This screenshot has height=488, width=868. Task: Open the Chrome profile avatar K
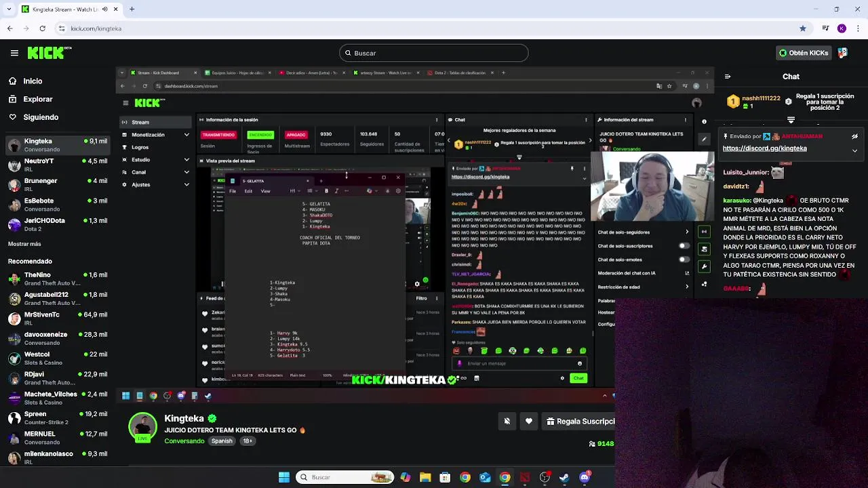[x=842, y=28]
